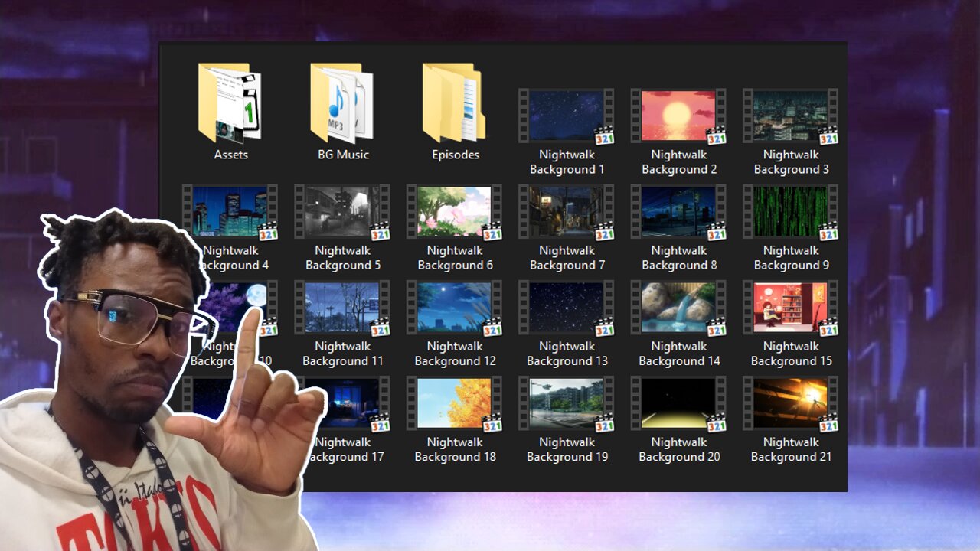Click 'Nightwalk Background 8' file name

pyautogui.click(x=679, y=258)
